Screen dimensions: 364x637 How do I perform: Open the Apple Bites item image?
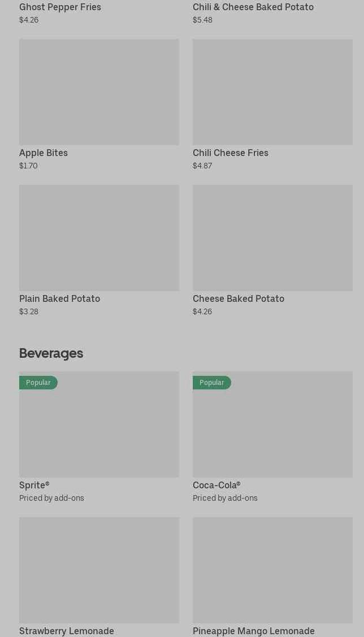click(99, 92)
